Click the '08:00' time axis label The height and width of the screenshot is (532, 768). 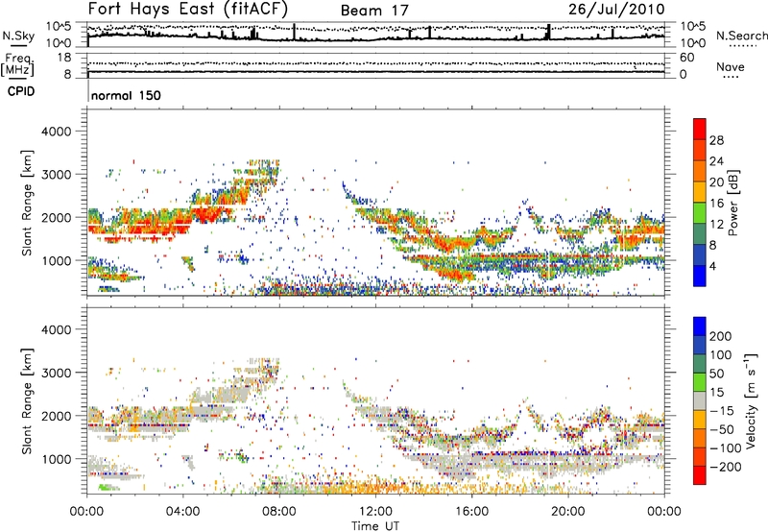(279, 512)
